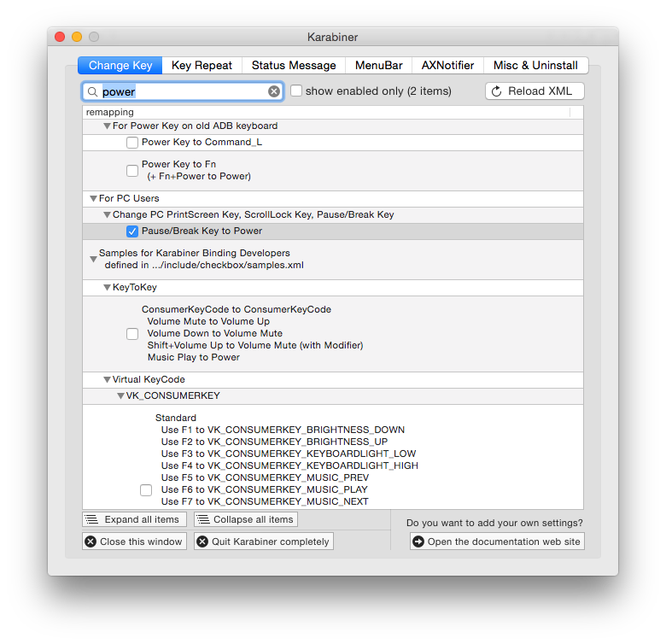
Task: Go to the MenuBar tab
Action: pyautogui.click(x=378, y=66)
